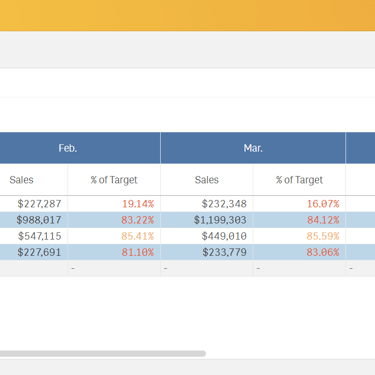Select the 81.10% target cell

114,252
